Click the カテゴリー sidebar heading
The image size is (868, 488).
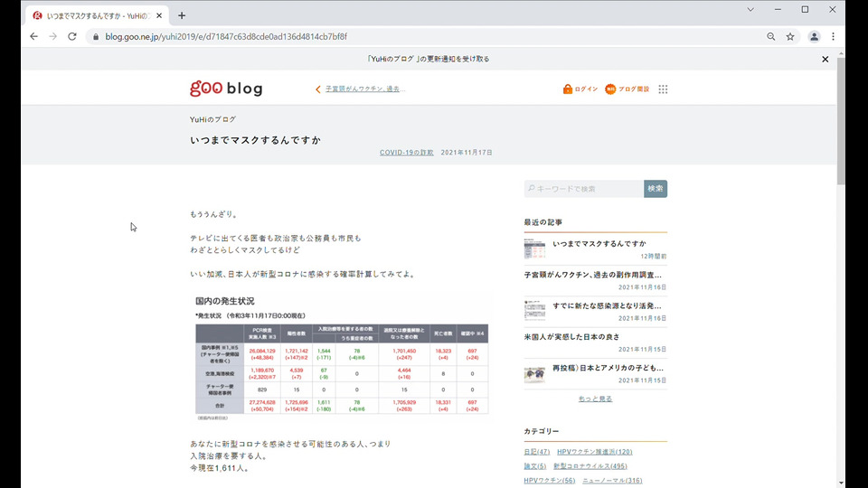coord(542,432)
